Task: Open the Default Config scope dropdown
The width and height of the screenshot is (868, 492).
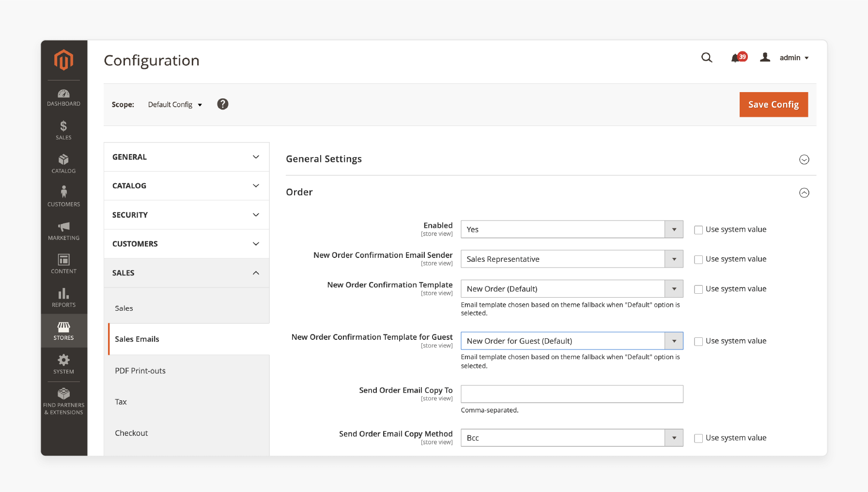Action: click(x=175, y=105)
